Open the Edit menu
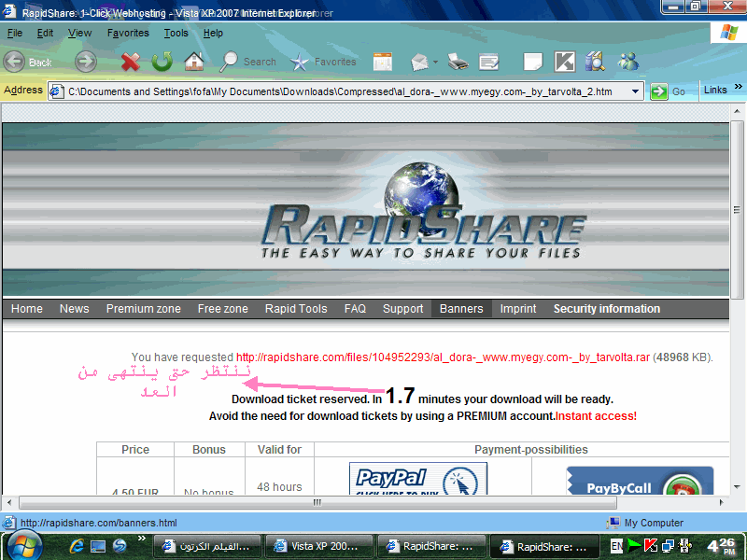Image resolution: width=747 pixels, height=560 pixels. [x=45, y=33]
